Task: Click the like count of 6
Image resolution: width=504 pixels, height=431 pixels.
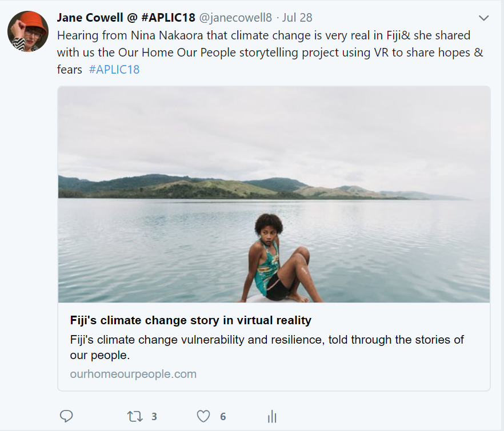Action: point(223,417)
